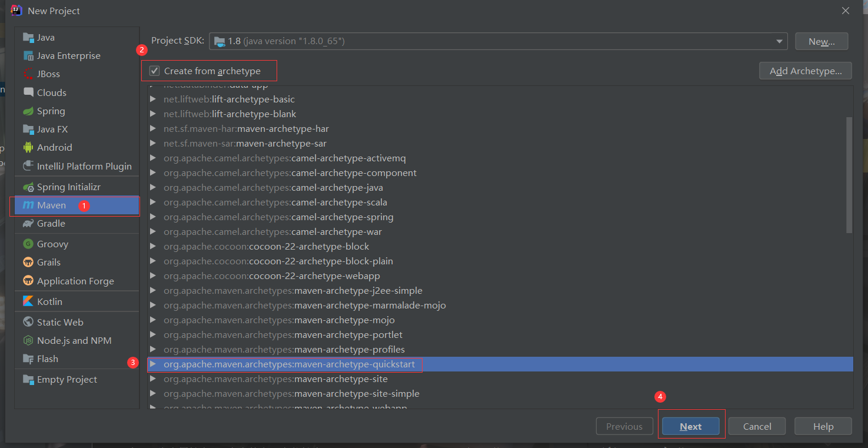The width and height of the screenshot is (868, 448).
Task: Expand camel-archetype-activemq node
Action: [x=153, y=158]
